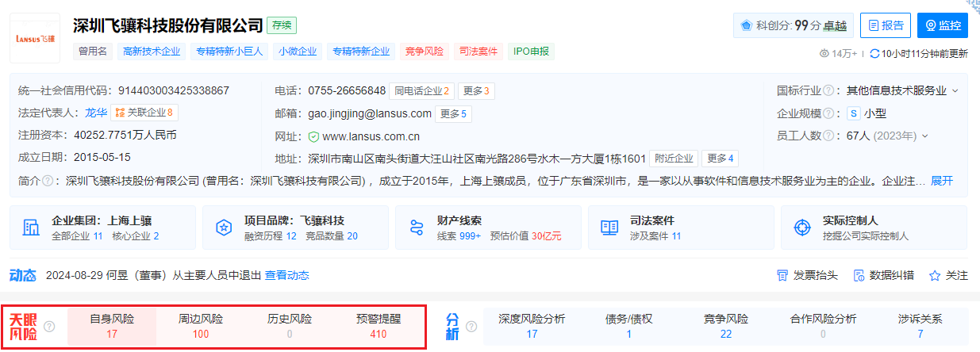
Task: Open legal representative 龙华 link
Action: tap(96, 113)
